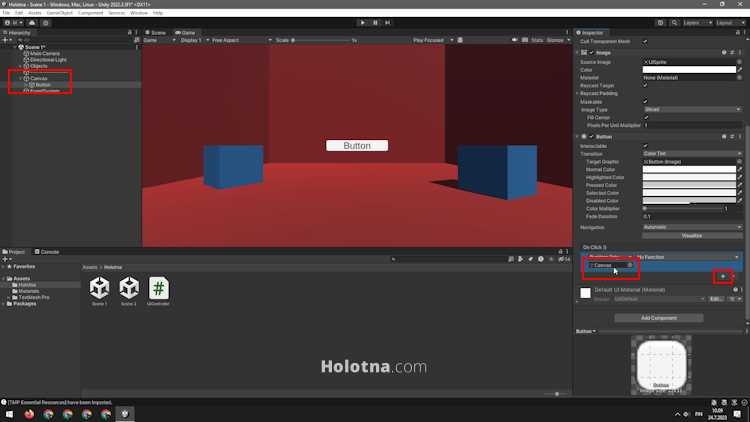
Task: Open the Transition dropdown
Action: [x=692, y=154]
